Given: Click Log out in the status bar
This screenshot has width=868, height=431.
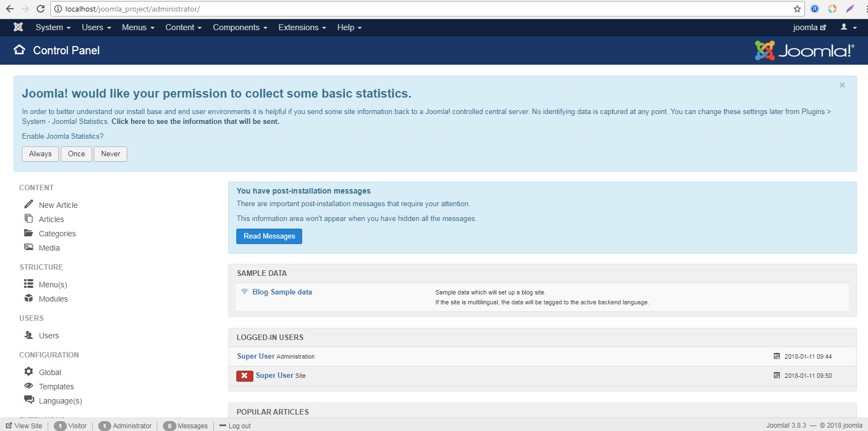Looking at the screenshot, I should tap(235, 426).
